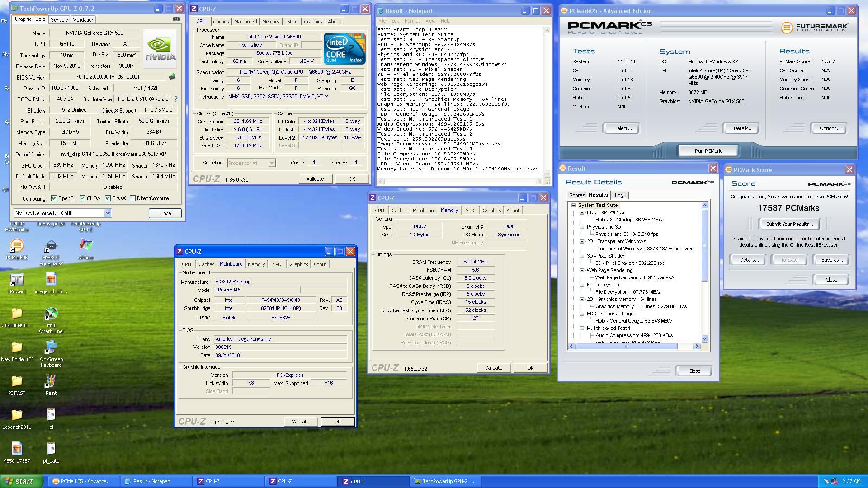The width and height of the screenshot is (868, 488).
Task: Click the BIOS save chip icon in GPU-Z
Action: [172, 77]
